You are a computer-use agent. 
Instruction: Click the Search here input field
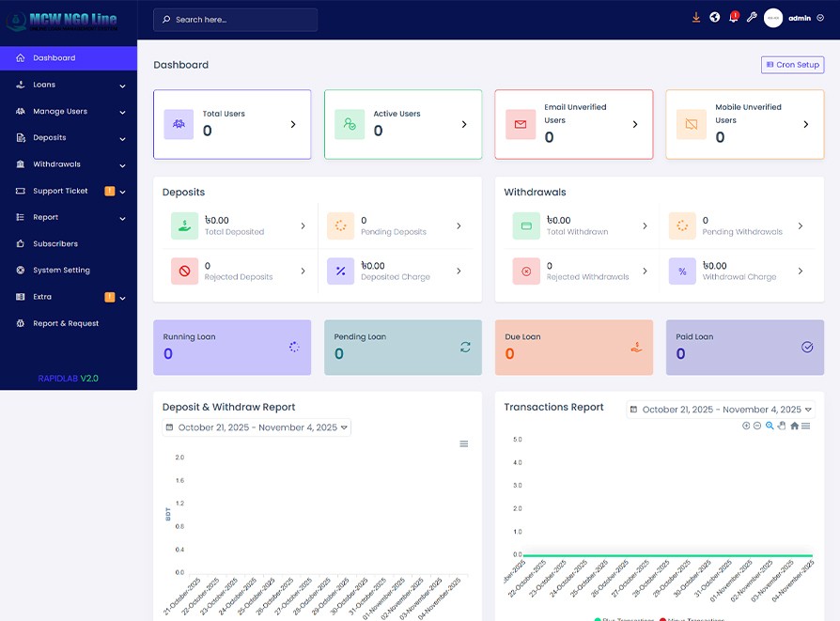[x=235, y=20]
